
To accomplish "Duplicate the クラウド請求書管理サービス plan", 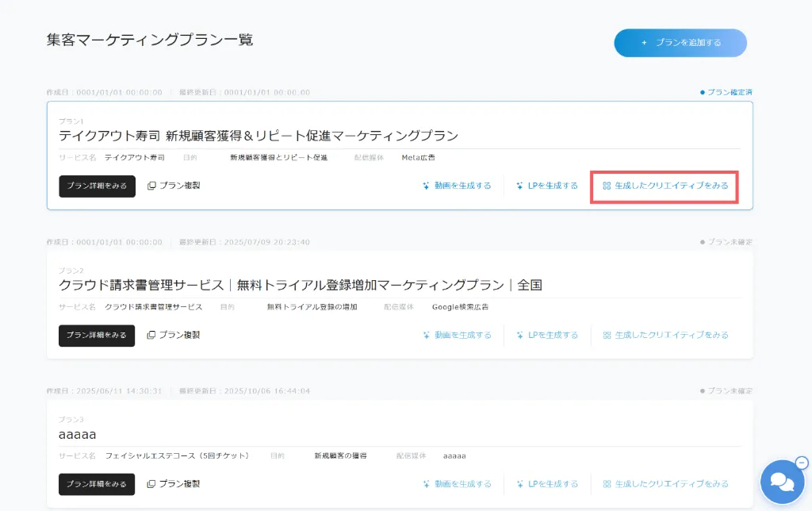I will tap(174, 335).
